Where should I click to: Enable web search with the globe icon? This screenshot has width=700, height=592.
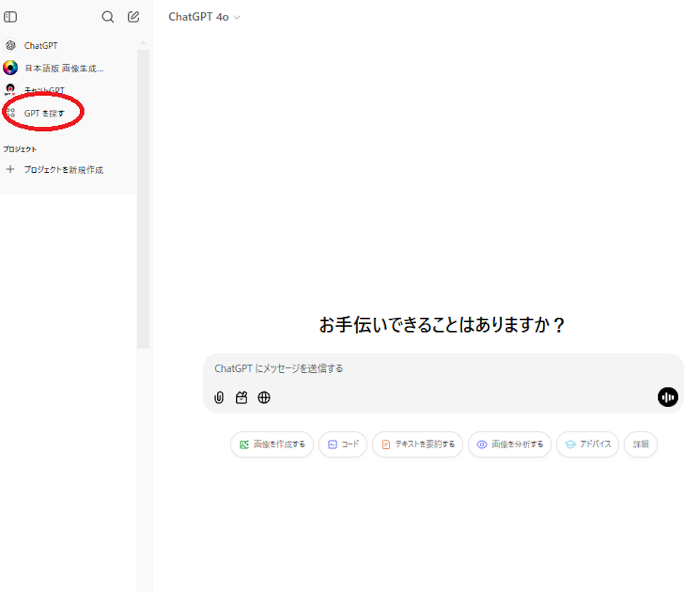[264, 398]
